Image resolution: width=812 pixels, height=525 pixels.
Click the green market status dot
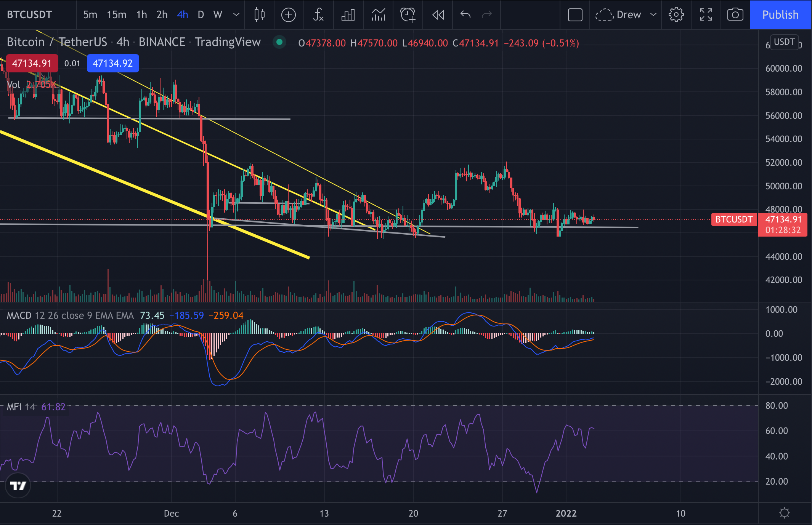[279, 42]
